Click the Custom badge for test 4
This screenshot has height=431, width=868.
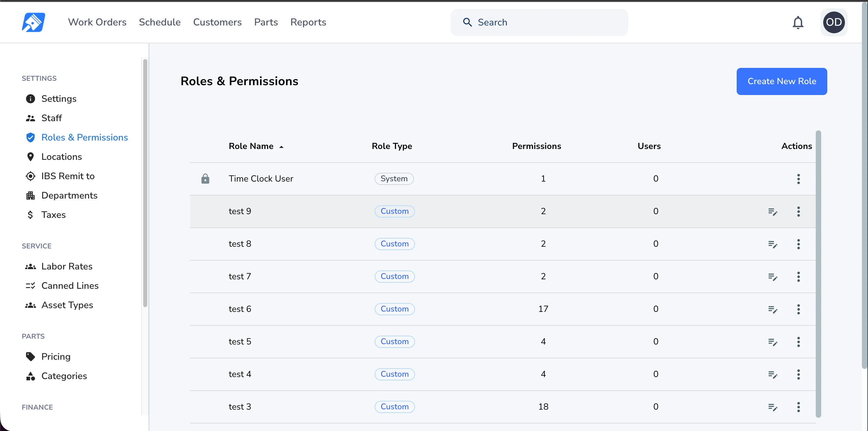click(x=395, y=374)
